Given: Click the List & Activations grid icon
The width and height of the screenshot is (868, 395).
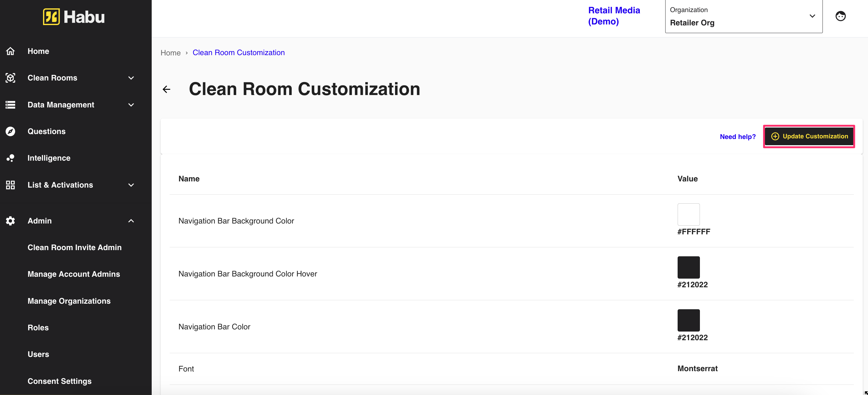Looking at the screenshot, I should (x=11, y=185).
